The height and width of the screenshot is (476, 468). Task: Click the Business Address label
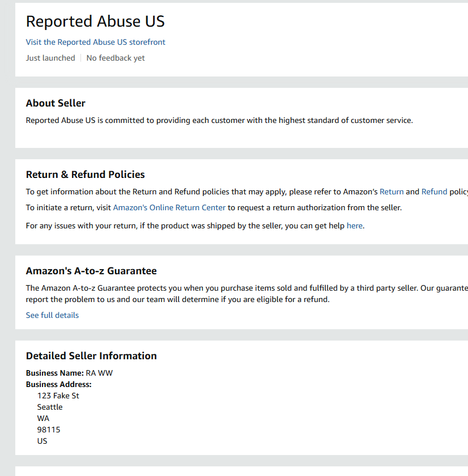[58, 384]
